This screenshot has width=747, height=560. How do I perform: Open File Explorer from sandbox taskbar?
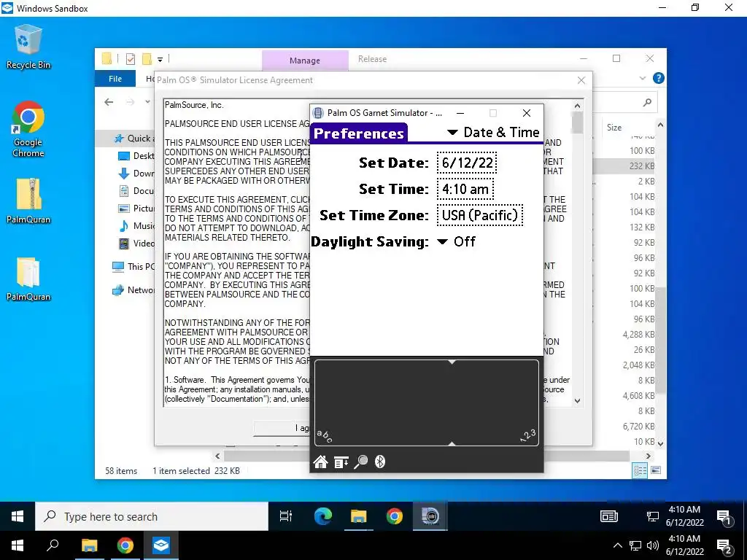[358, 516]
